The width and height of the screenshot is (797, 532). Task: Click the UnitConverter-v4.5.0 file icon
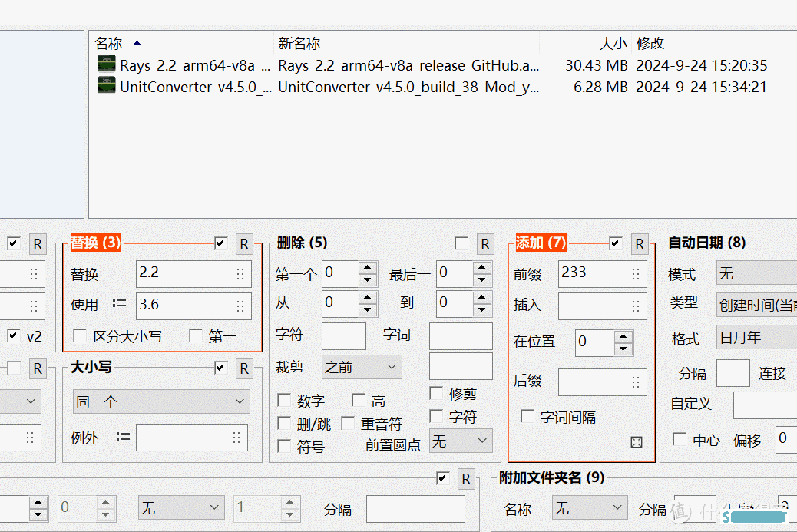coord(106,85)
